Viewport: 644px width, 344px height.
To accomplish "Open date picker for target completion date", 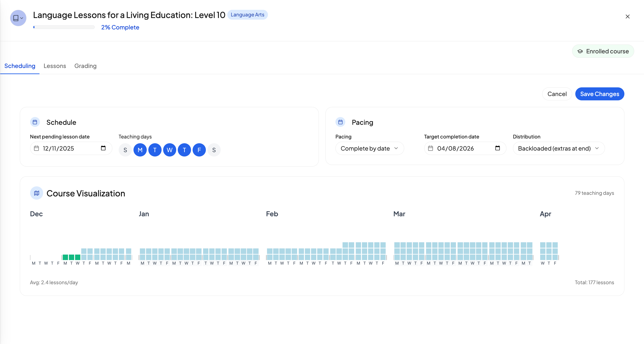I will tap(497, 148).
